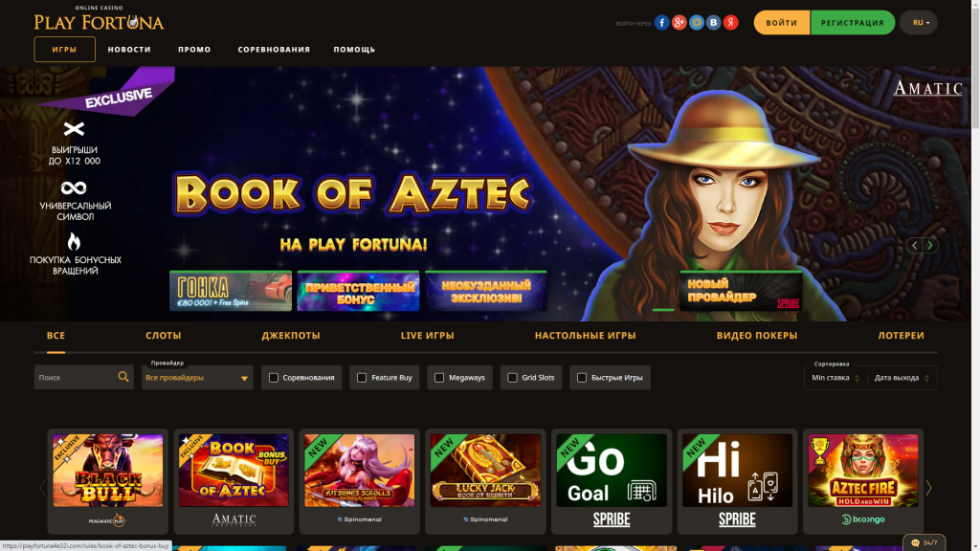Sign in with the Google Plus icon

pos(679,23)
